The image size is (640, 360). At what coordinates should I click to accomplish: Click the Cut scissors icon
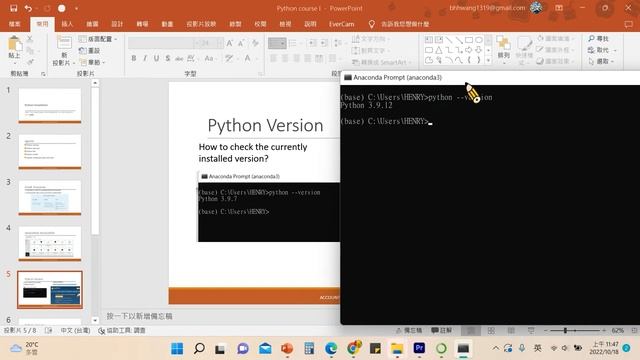(30, 39)
